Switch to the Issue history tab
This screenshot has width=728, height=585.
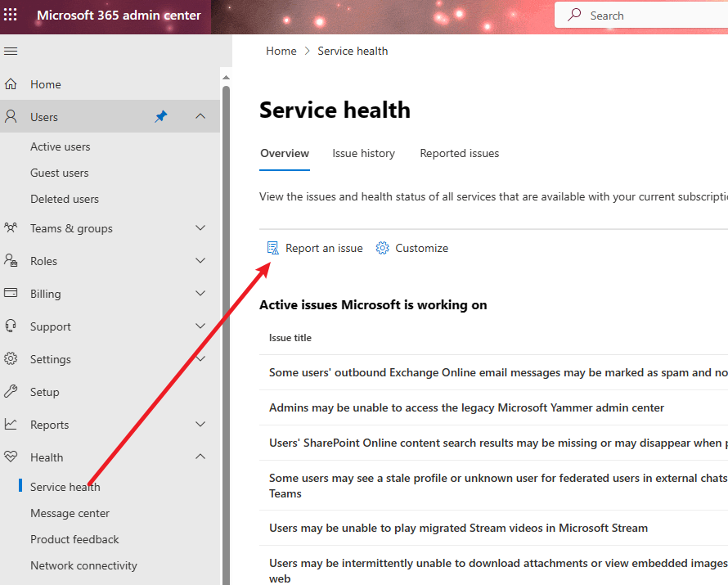pos(363,154)
